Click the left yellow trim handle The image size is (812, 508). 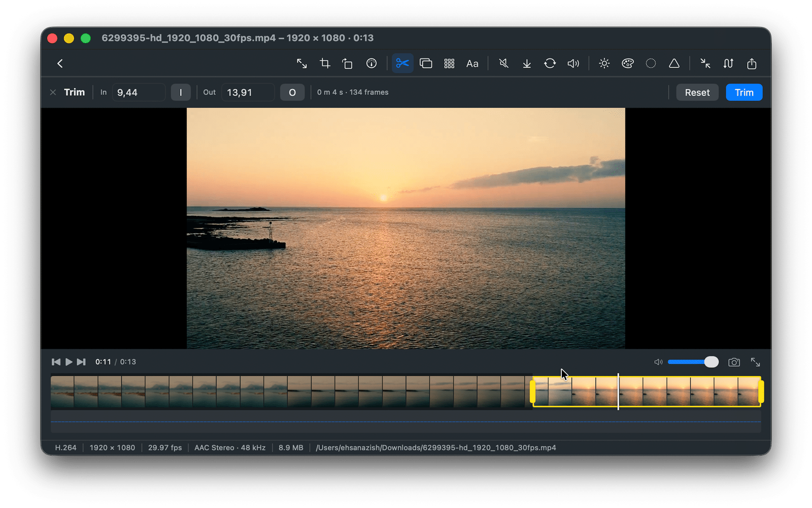pyautogui.click(x=532, y=392)
